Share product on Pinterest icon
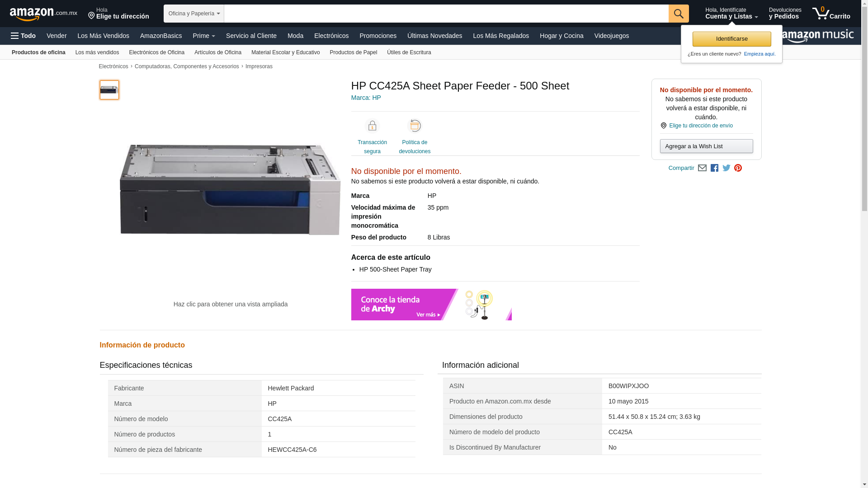The width and height of the screenshot is (868, 488). tap(738, 168)
